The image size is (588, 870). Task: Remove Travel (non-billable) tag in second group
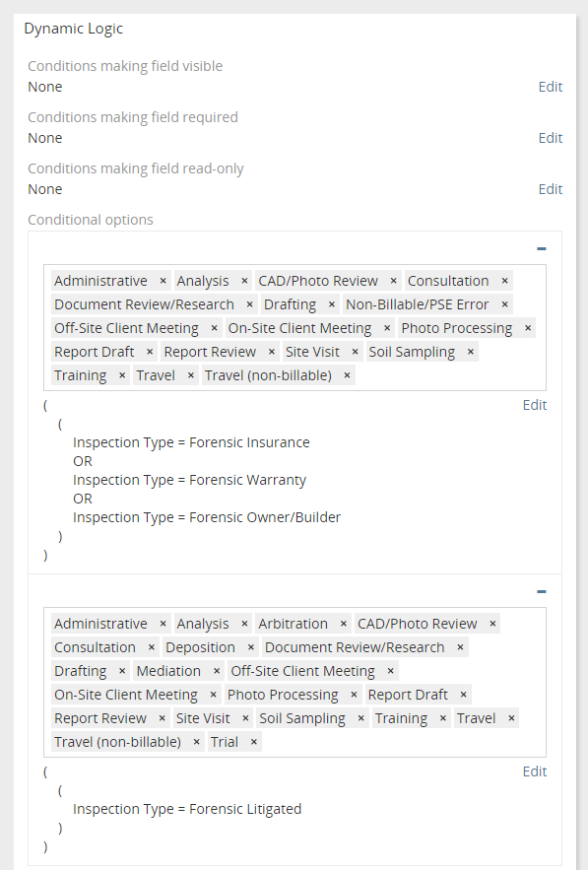(196, 742)
